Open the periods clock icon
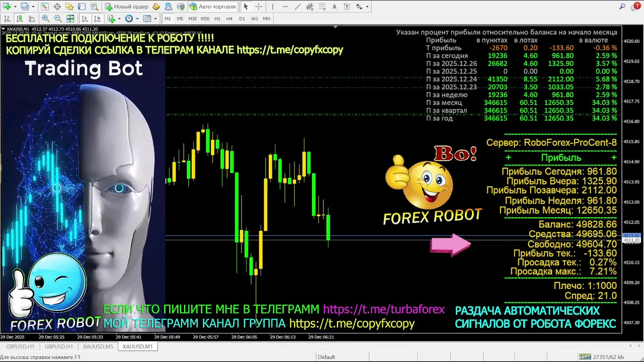Image resolution: width=644 pixels, height=362 pixels. [129, 19]
